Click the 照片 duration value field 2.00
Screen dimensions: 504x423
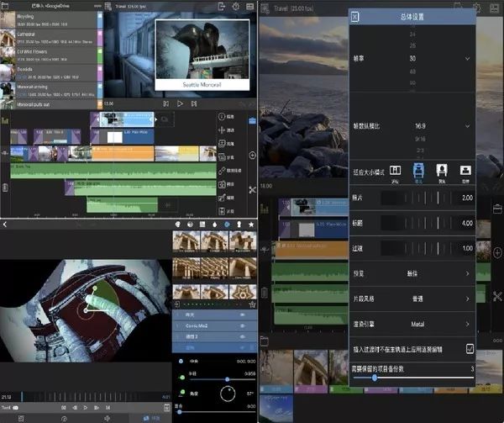[x=466, y=197]
